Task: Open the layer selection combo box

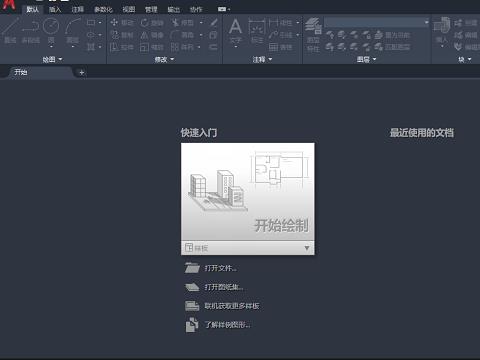Action: [x=377, y=22]
